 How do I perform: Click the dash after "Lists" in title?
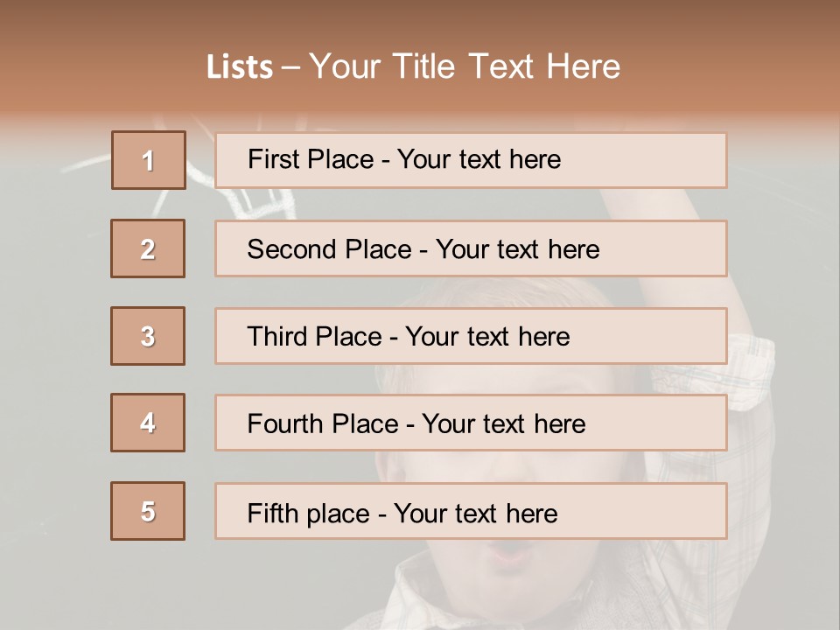[290, 67]
